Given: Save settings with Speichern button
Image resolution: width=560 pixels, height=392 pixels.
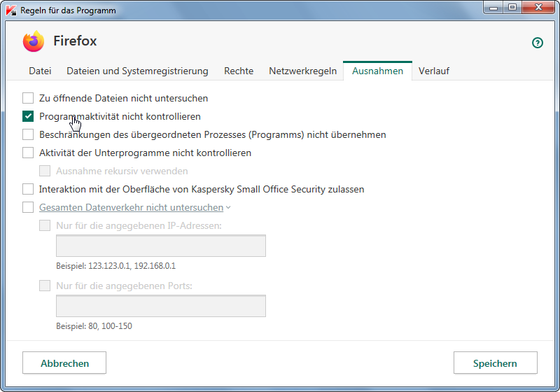Looking at the screenshot, I should [496, 363].
